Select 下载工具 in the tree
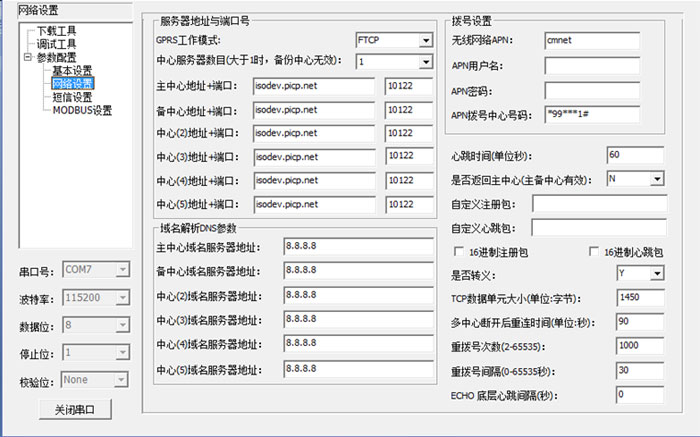The width and height of the screenshot is (700, 437). (56, 31)
